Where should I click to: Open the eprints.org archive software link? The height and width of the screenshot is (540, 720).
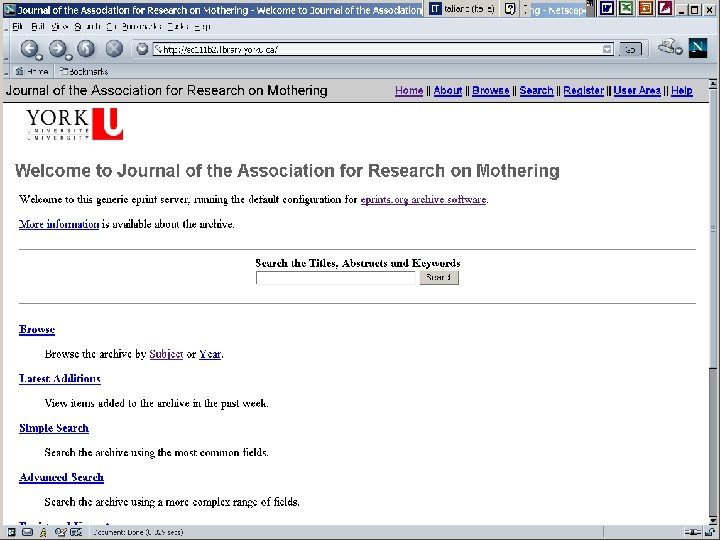423,199
